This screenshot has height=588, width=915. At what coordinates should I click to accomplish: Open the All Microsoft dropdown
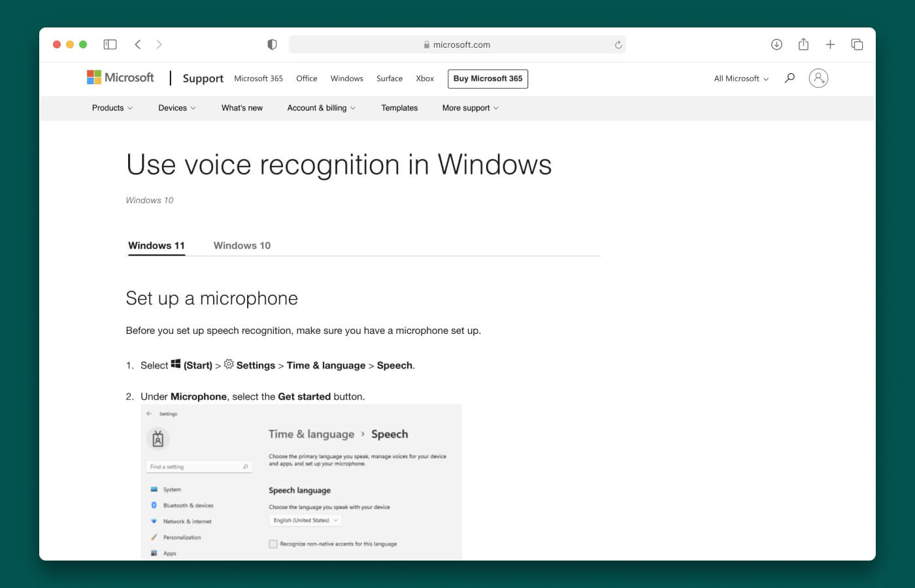(740, 78)
